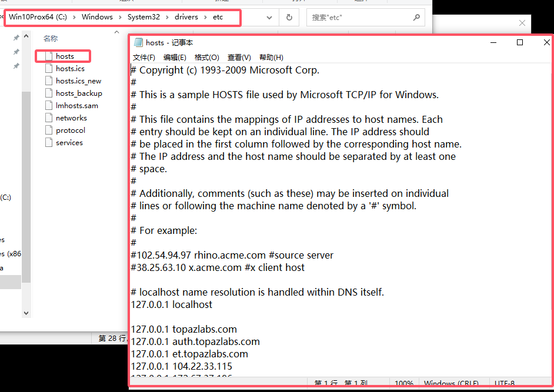Select the lmhosts.sam file
Viewport: 554px width, 392px height.
[x=72, y=106]
